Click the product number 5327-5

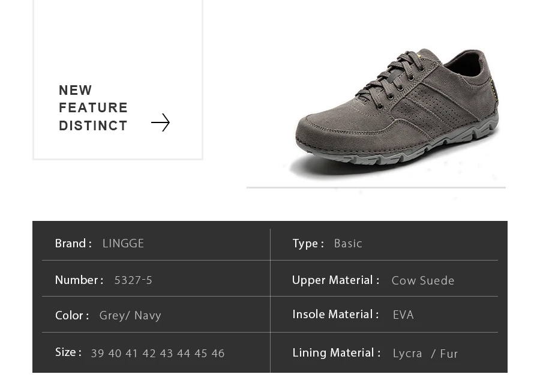tap(133, 280)
